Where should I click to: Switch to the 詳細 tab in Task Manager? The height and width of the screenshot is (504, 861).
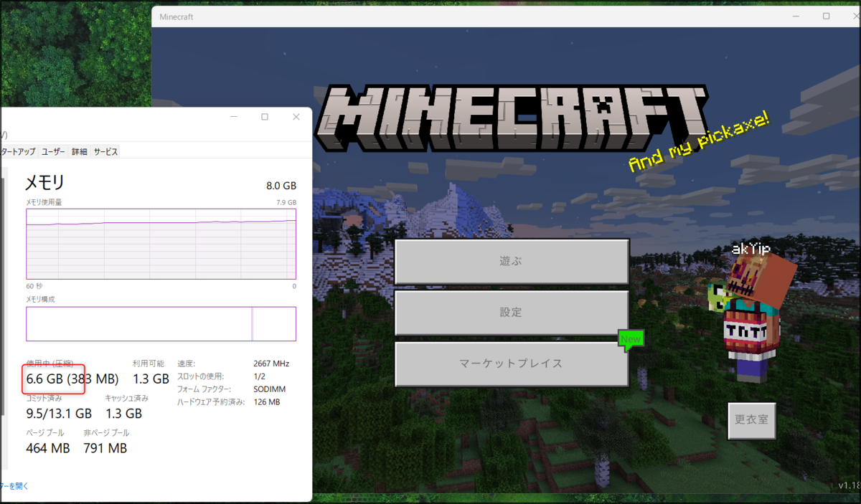click(x=79, y=152)
